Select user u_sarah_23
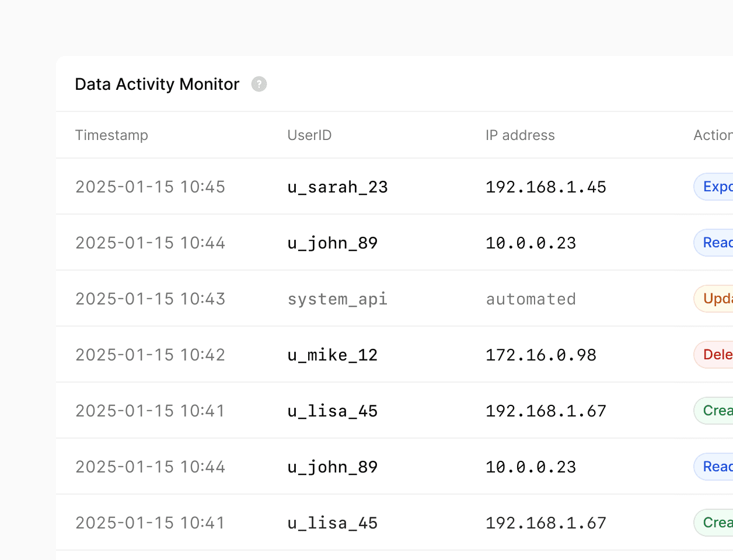Image resolution: width=733 pixels, height=560 pixels. [337, 187]
